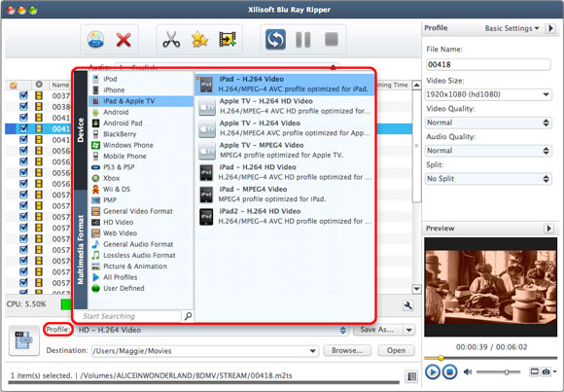Screen dimensions: 564x392
Task: Click the red X remove icon
Action: pos(123,40)
